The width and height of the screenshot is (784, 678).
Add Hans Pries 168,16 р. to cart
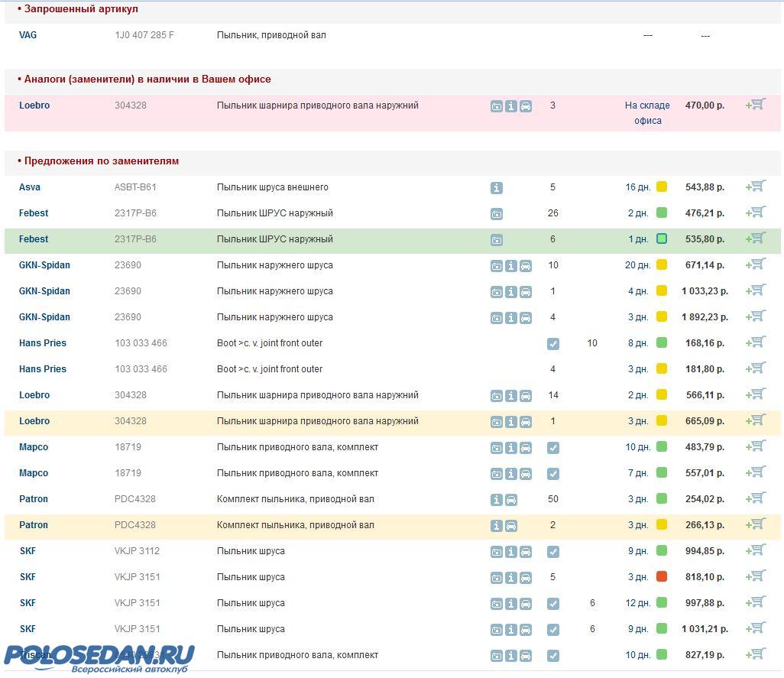point(756,342)
